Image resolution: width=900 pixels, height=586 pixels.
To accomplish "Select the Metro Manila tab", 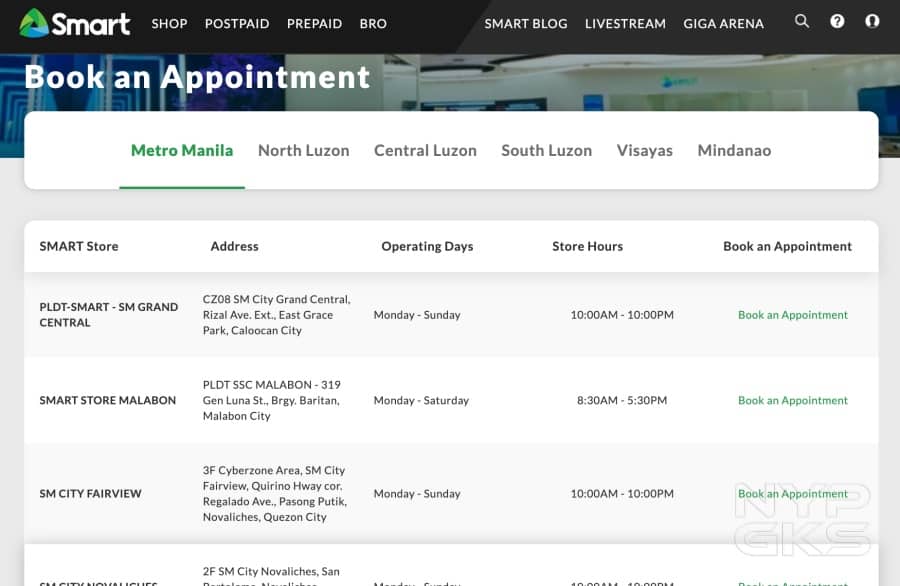I will (182, 150).
